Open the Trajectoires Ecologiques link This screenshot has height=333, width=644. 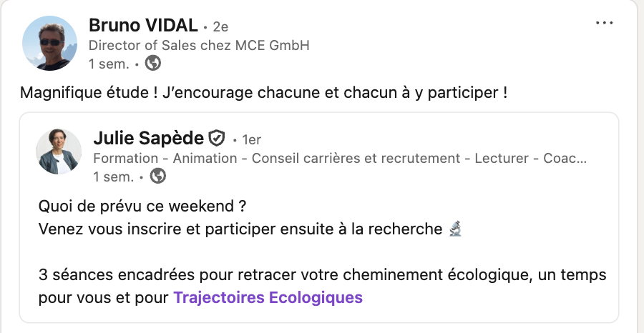(x=268, y=297)
